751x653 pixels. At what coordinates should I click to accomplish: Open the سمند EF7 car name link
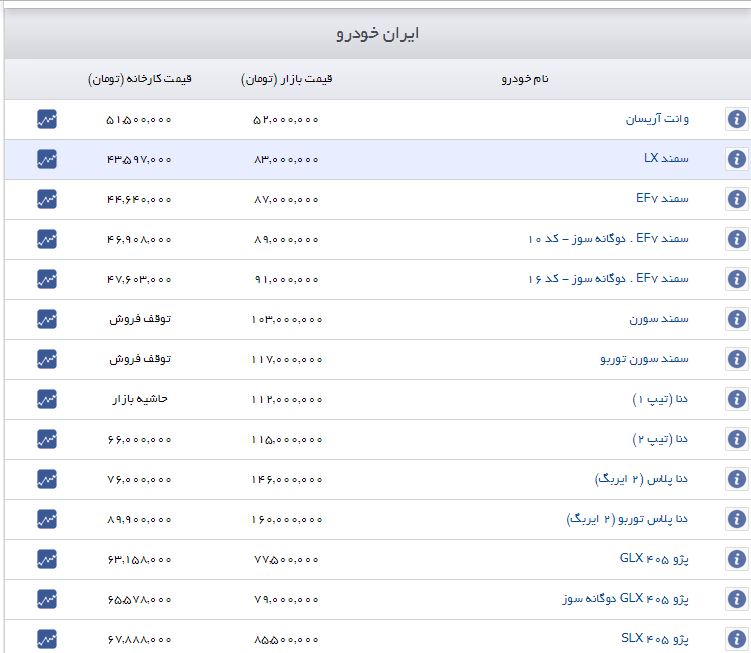[x=662, y=198]
